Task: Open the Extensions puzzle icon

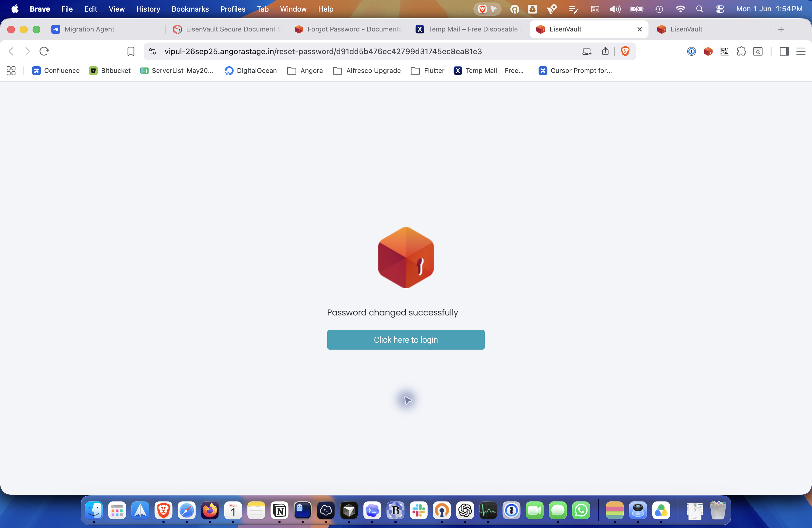Action: click(741, 52)
